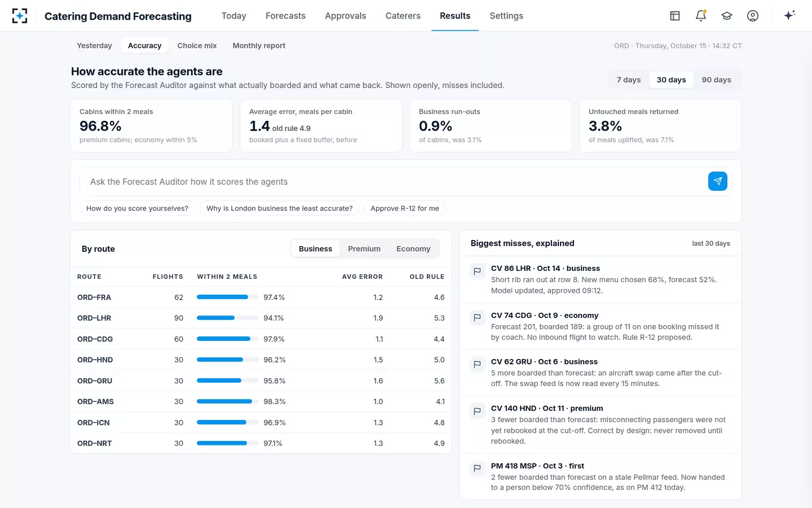Click the 'Approve R-12 for me' suggestion
Image resolution: width=812 pixels, height=508 pixels.
point(405,208)
